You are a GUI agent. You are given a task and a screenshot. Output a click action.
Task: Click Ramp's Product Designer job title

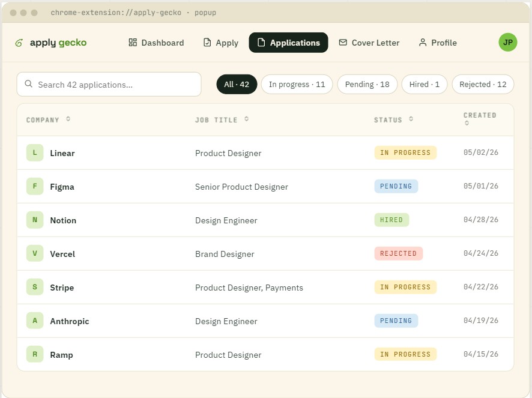[x=228, y=355]
